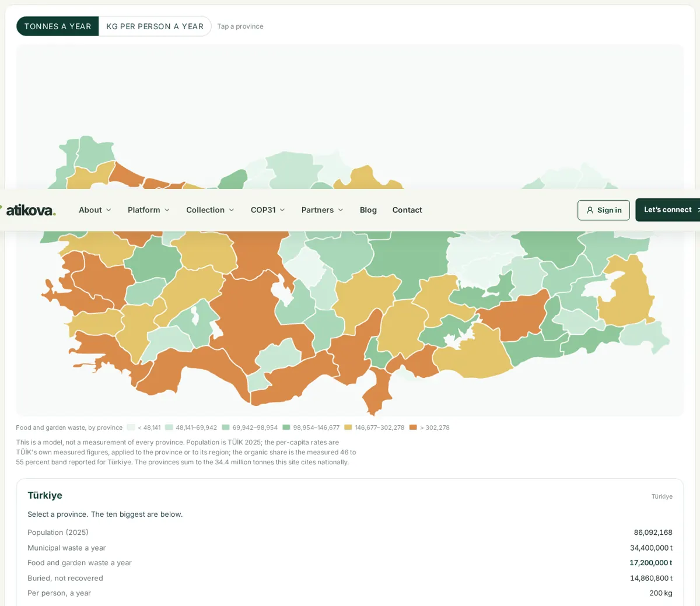Click the green 98,954–146,677 legend swatch
Viewport: 700px width, 606px height.
(x=286, y=428)
